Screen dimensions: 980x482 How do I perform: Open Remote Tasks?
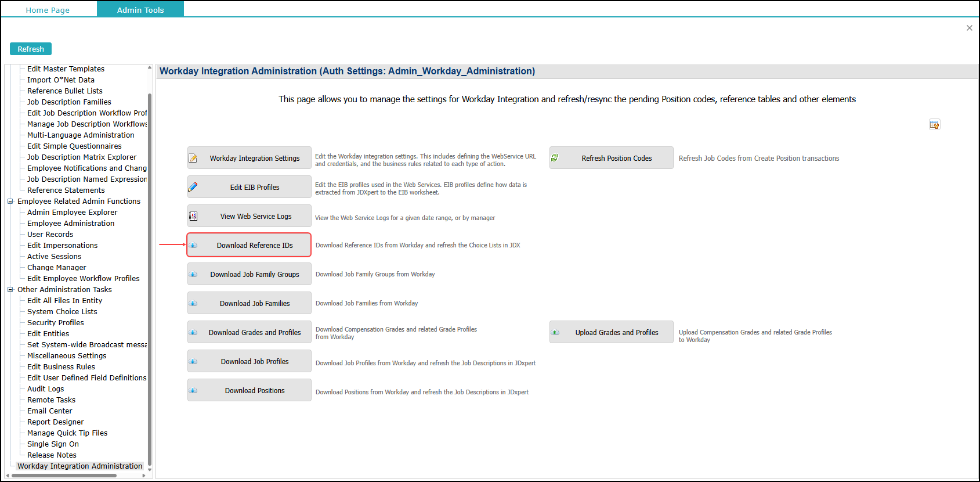[x=51, y=400]
